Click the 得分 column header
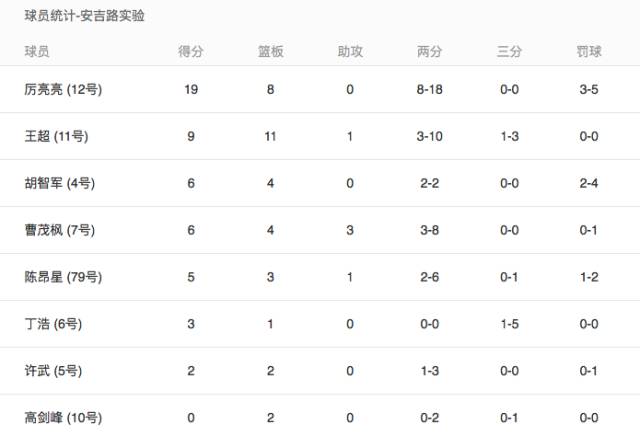Viewport: 640px width, 436px height. click(190, 50)
